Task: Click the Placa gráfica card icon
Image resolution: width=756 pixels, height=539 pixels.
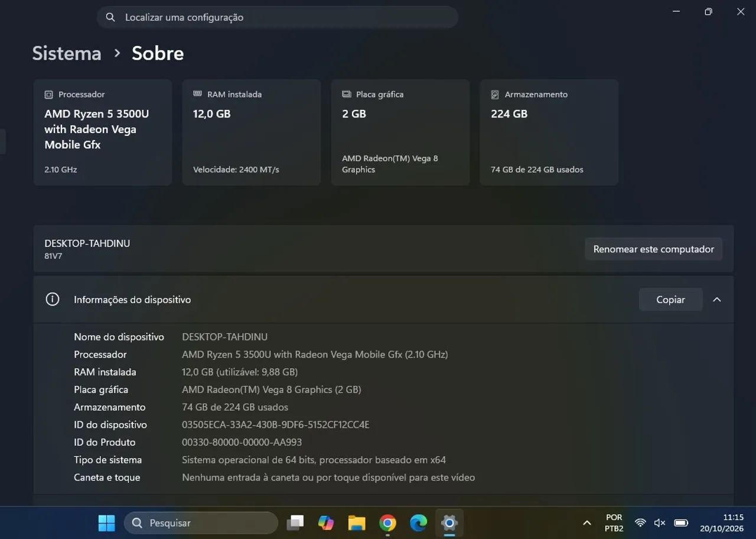Action: tap(347, 95)
